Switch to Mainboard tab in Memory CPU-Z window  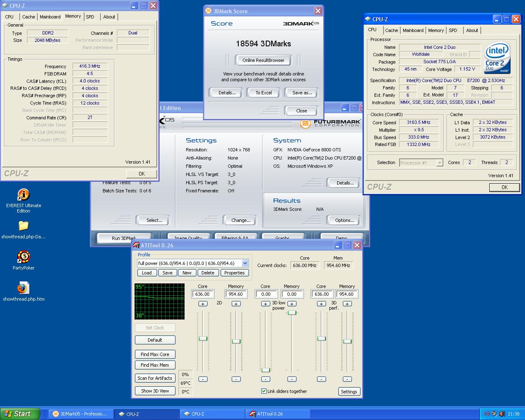tap(50, 17)
